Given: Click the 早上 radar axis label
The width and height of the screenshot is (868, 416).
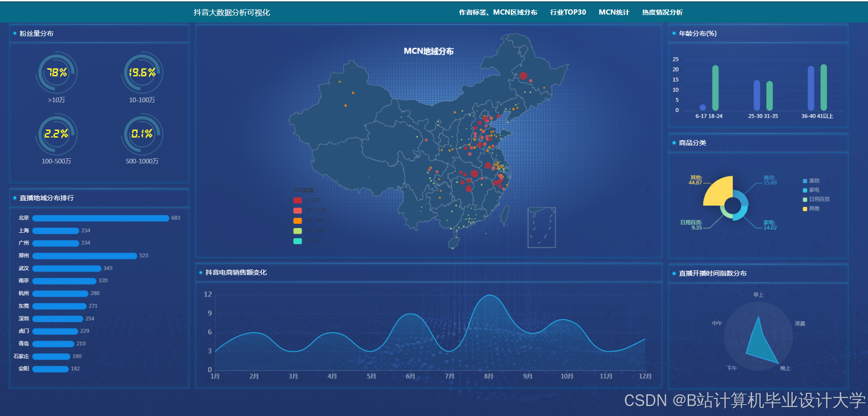Looking at the screenshot, I should tap(758, 295).
